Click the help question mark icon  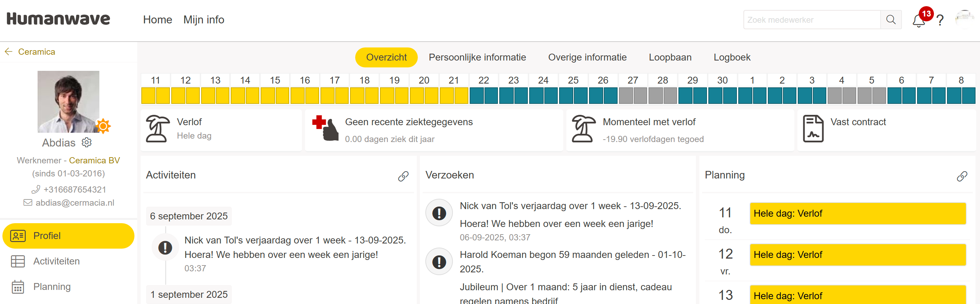coord(940,20)
